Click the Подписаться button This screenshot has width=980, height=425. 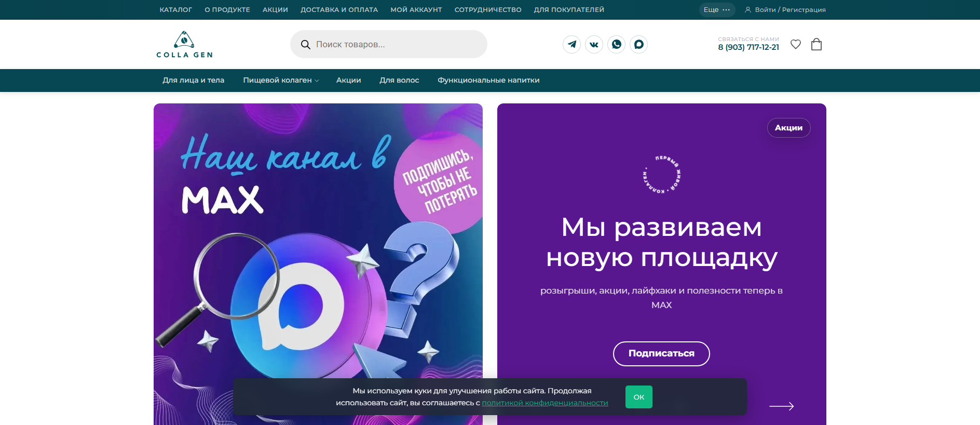[x=661, y=353]
